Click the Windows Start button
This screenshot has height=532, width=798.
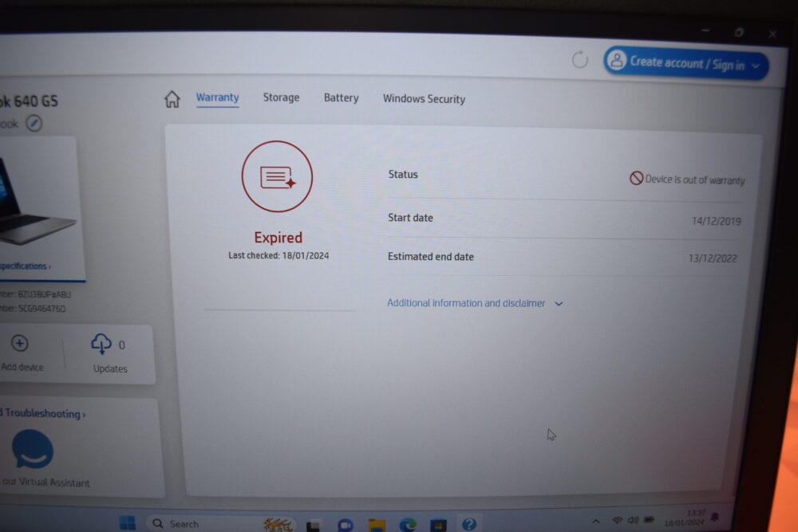coord(127,522)
